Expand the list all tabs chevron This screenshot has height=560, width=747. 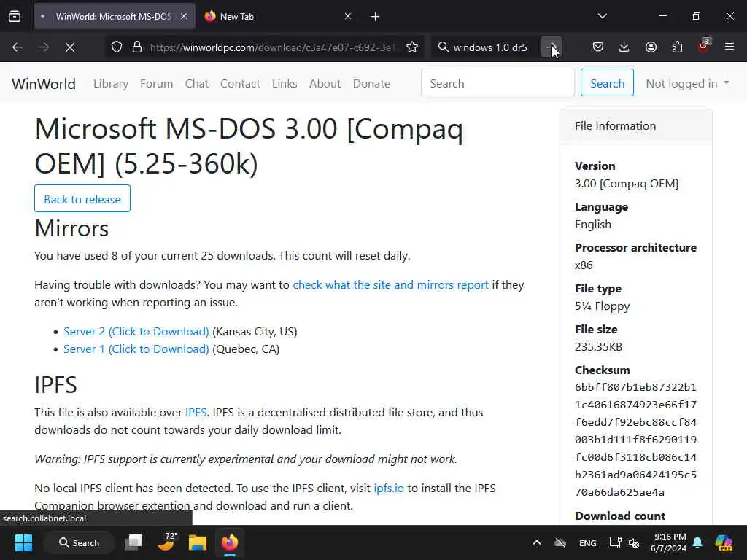602,16
